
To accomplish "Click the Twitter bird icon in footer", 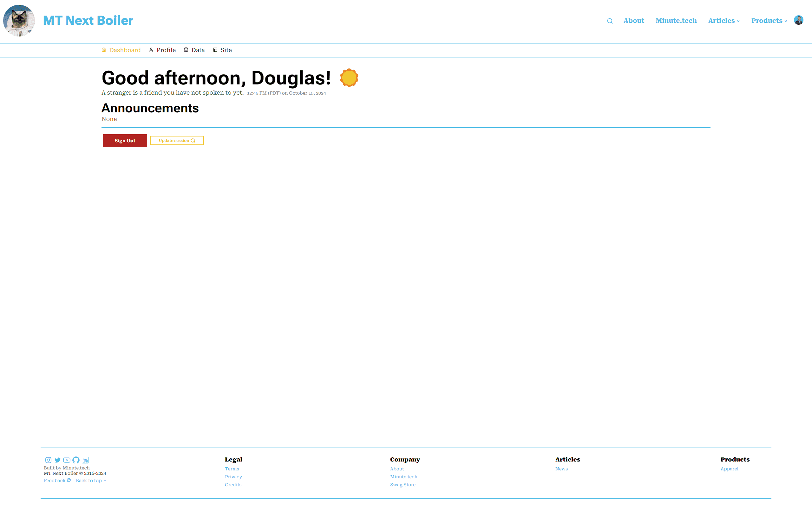I will 57,460.
